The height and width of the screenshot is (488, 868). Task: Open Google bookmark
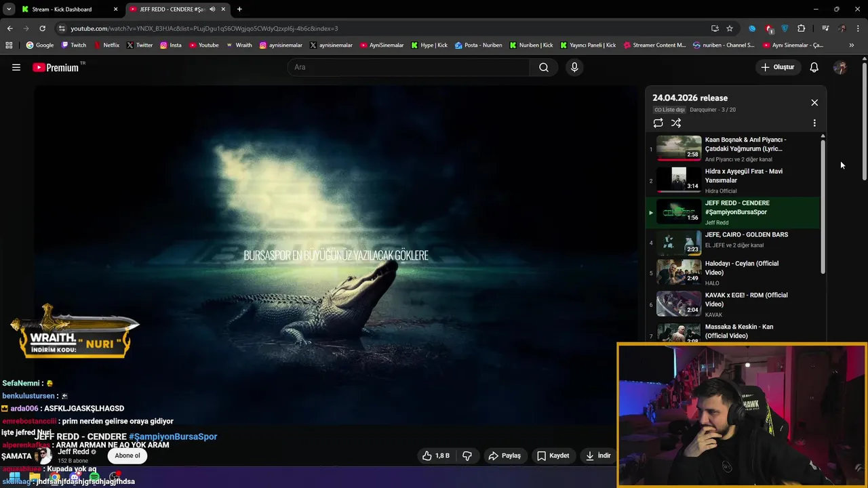(40, 45)
